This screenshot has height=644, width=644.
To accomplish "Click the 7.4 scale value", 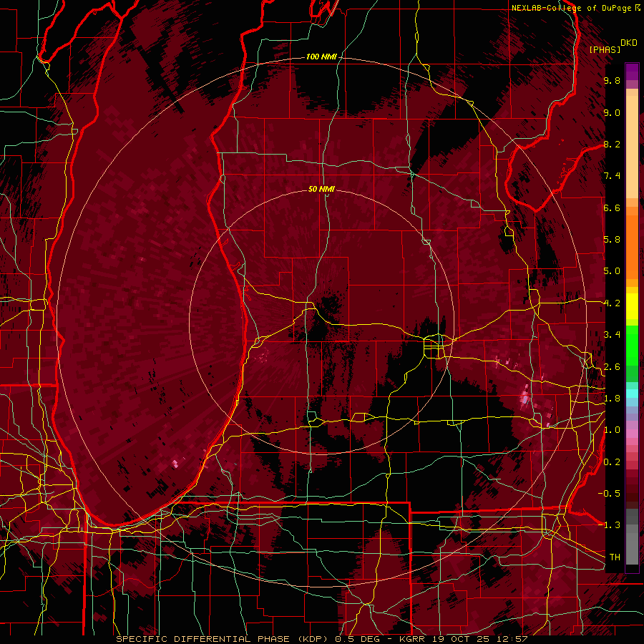I will pos(612,176).
